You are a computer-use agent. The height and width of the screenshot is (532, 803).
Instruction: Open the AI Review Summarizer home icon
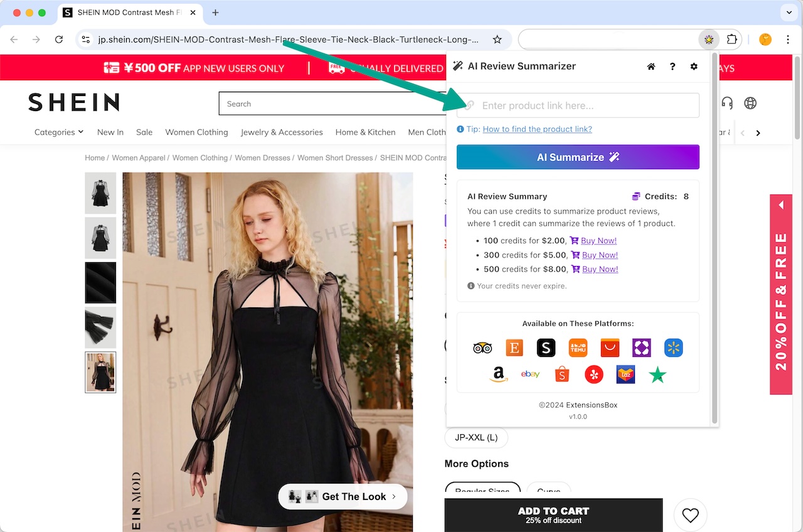[x=651, y=66]
